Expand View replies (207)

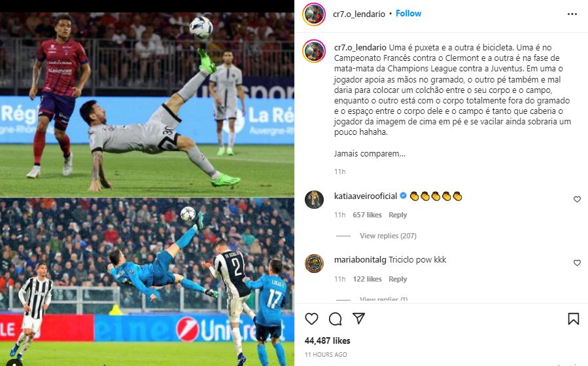click(x=388, y=236)
